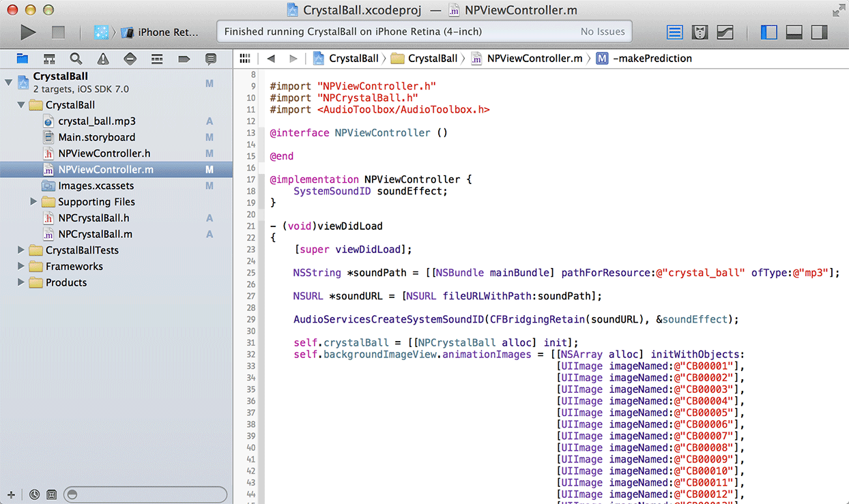Screen dimensions: 849x504
Task: Open related items menu in jump bar
Action: [x=245, y=59]
